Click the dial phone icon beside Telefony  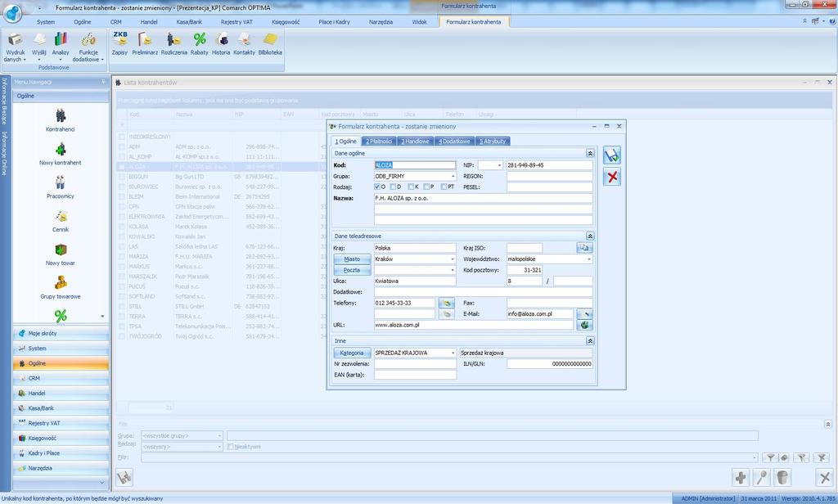click(446, 303)
